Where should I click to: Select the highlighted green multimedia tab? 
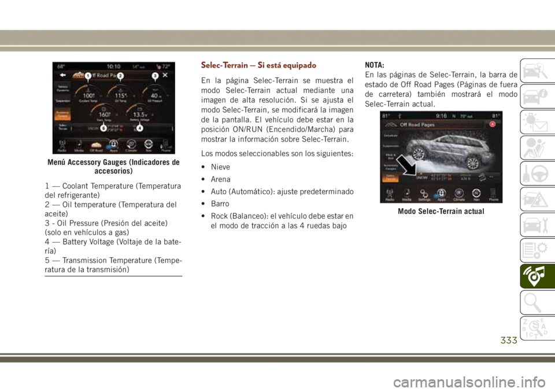(x=537, y=276)
